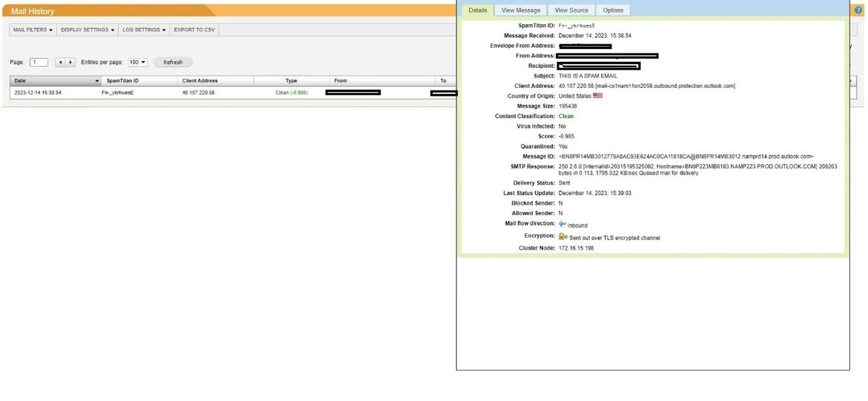
Task: Click the United States flag icon
Action: click(x=598, y=96)
